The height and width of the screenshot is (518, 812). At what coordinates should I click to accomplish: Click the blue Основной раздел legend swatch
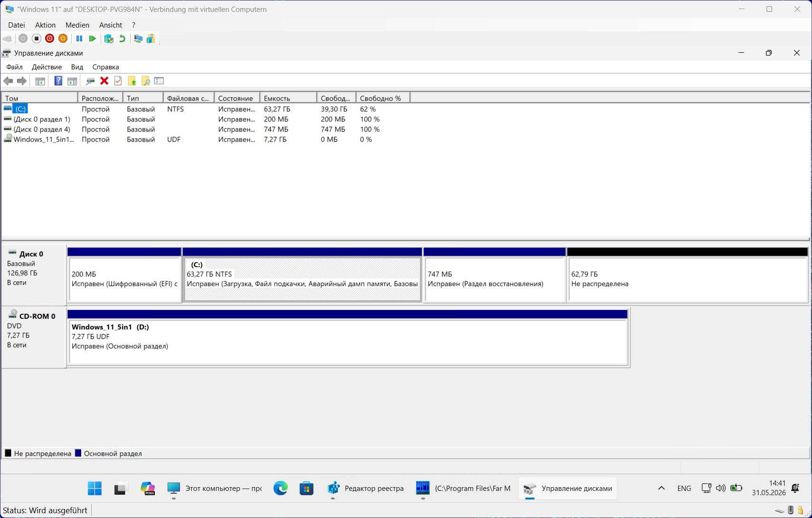[x=78, y=453]
